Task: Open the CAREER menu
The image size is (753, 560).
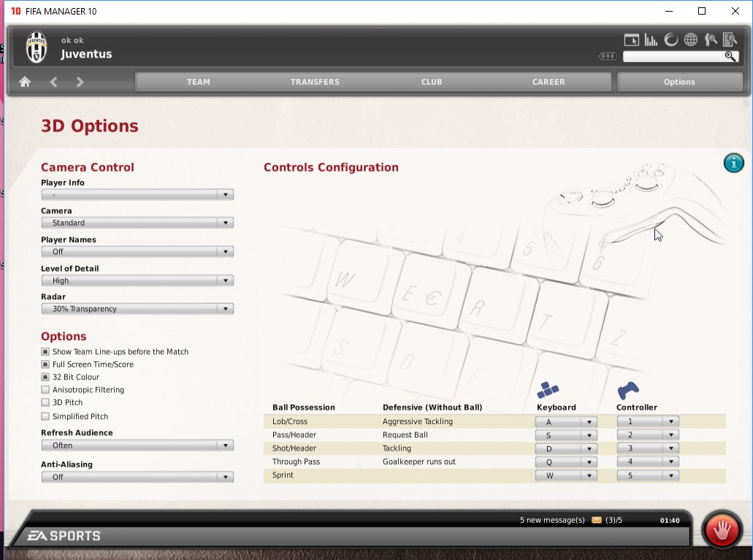Action: 548,82
